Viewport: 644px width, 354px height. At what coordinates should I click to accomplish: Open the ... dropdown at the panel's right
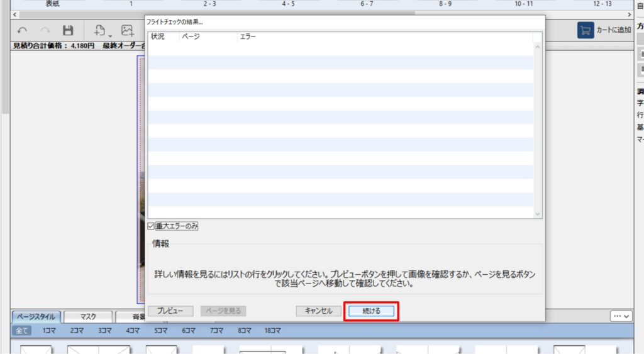tap(621, 316)
